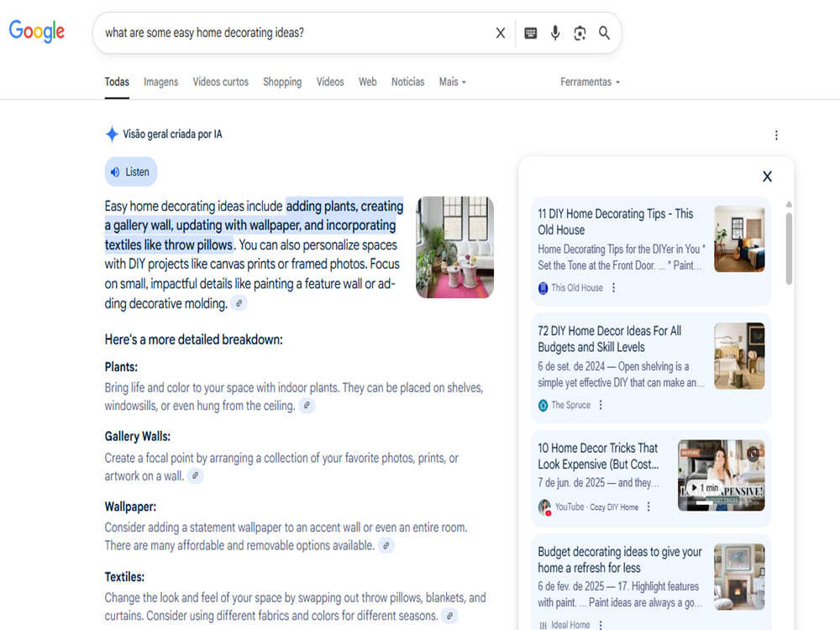
Task: Click the 'Visão geral criada por IA' label
Action: (x=172, y=134)
